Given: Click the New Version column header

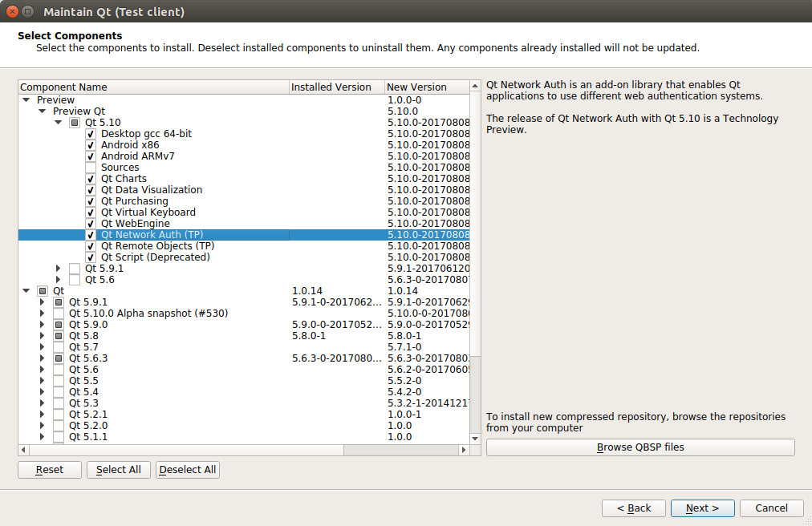Looking at the screenshot, I should 425,87.
